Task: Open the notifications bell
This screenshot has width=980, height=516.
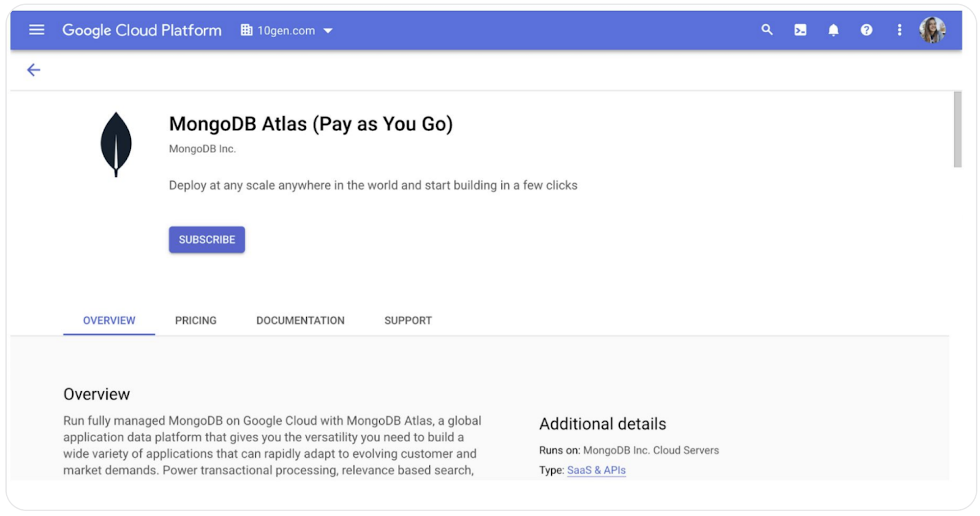Action: 833,30
